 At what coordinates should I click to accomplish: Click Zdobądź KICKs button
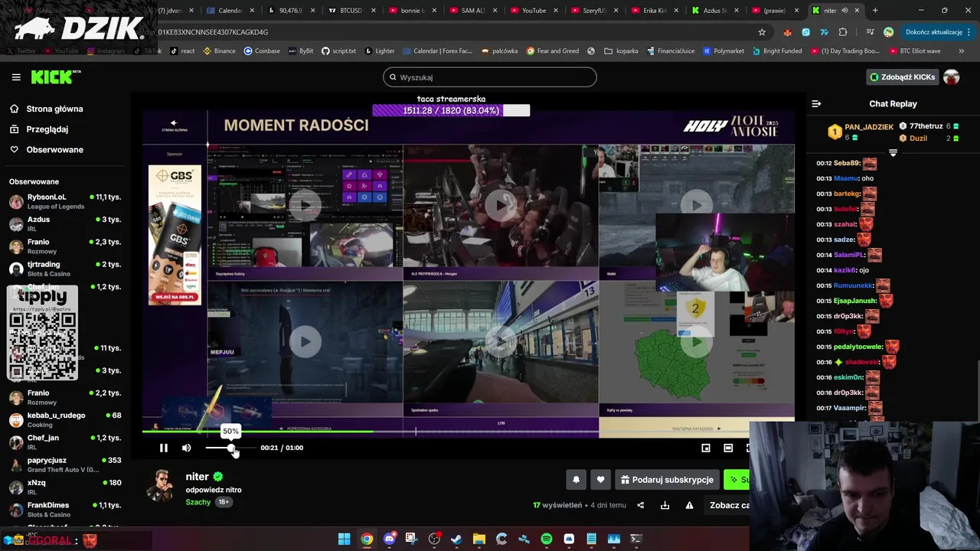tap(902, 77)
